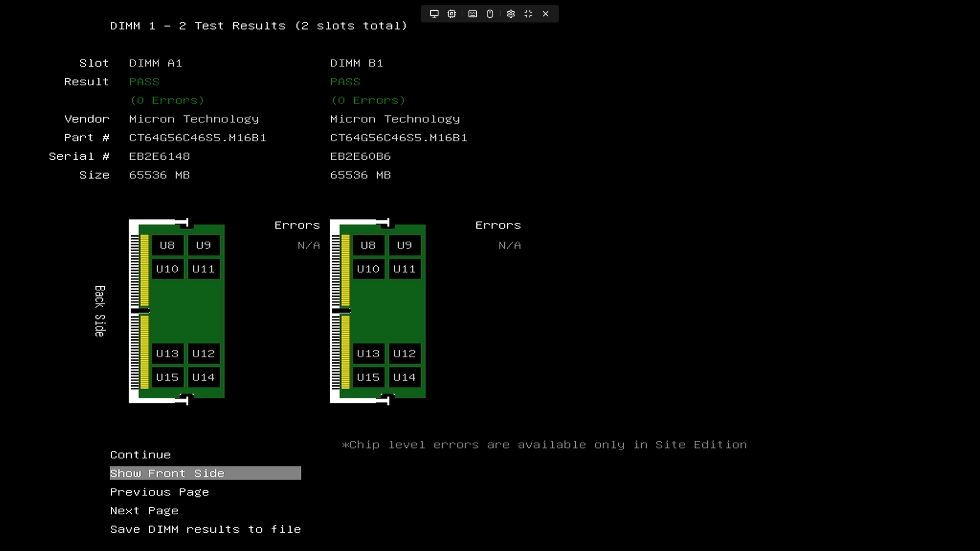Click chip U15 on DIMM A1 diagram

[167, 378]
